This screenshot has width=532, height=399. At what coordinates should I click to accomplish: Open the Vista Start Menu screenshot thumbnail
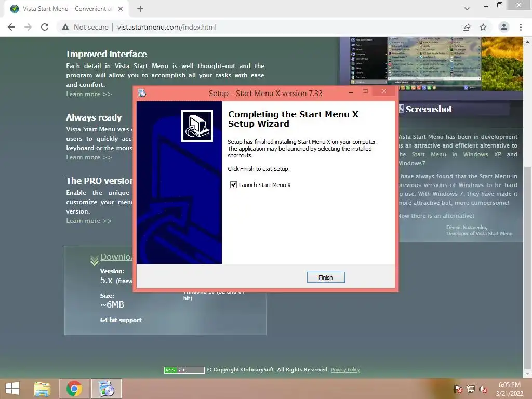(416, 63)
